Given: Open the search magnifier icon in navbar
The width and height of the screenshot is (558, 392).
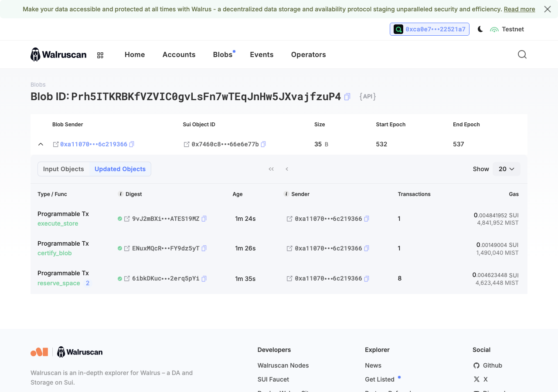Looking at the screenshot, I should pyautogui.click(x=522, y=54).
